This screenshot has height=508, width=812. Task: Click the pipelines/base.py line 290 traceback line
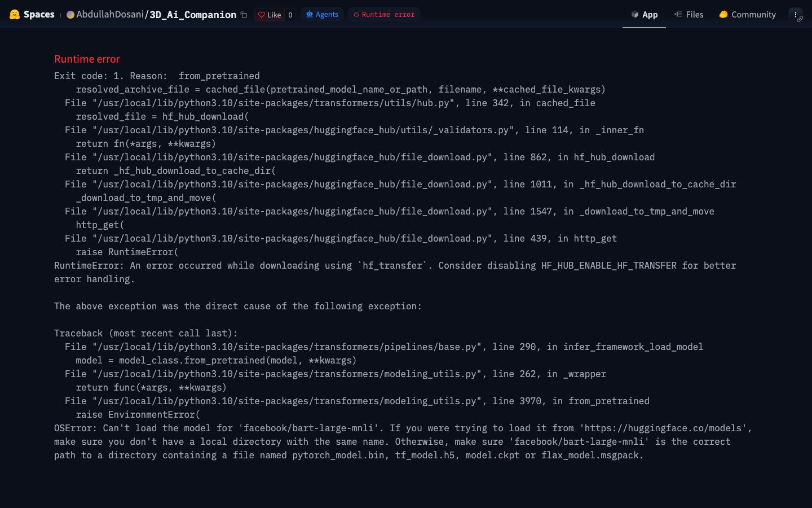tap(384, 347)
